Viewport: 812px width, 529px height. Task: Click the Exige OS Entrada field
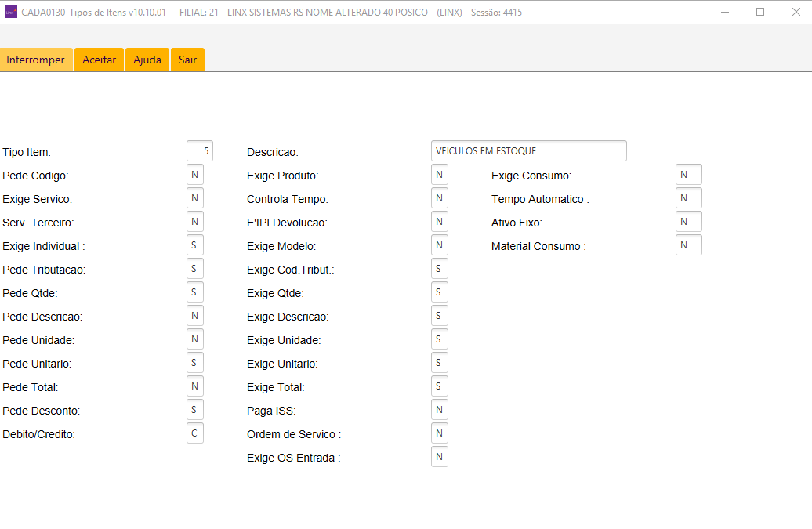pos(440,457)
